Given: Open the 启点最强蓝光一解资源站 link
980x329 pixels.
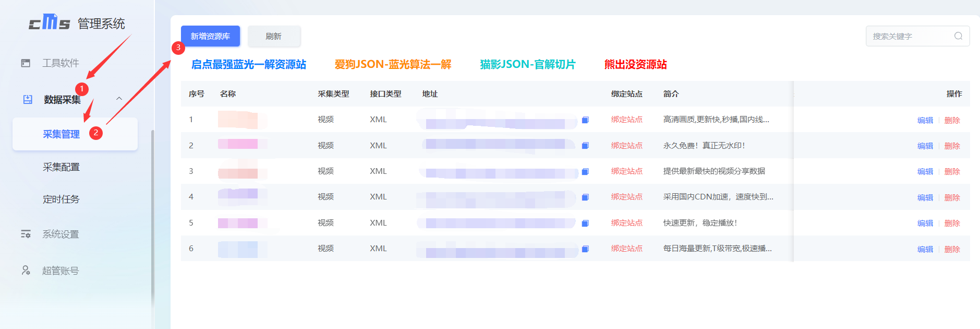Looking at the screenshot, I should click(x=248, y=64).
